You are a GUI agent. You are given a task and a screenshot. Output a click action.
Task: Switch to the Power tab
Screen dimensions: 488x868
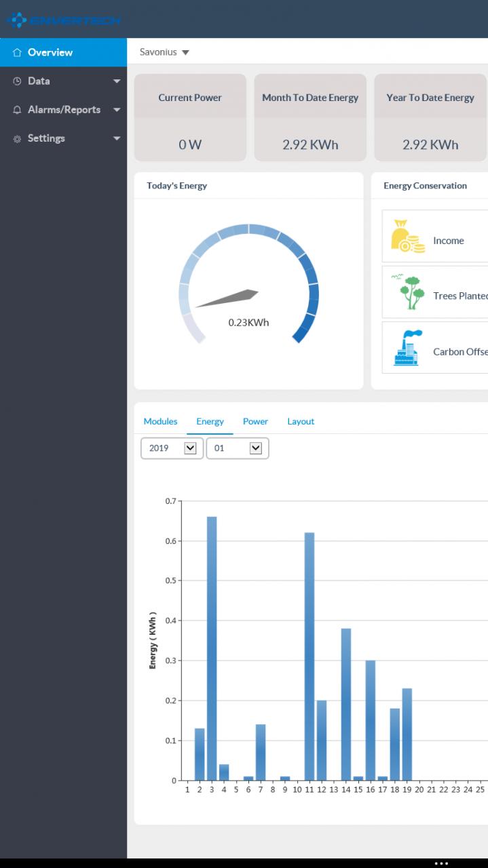[x=255, y=421]
